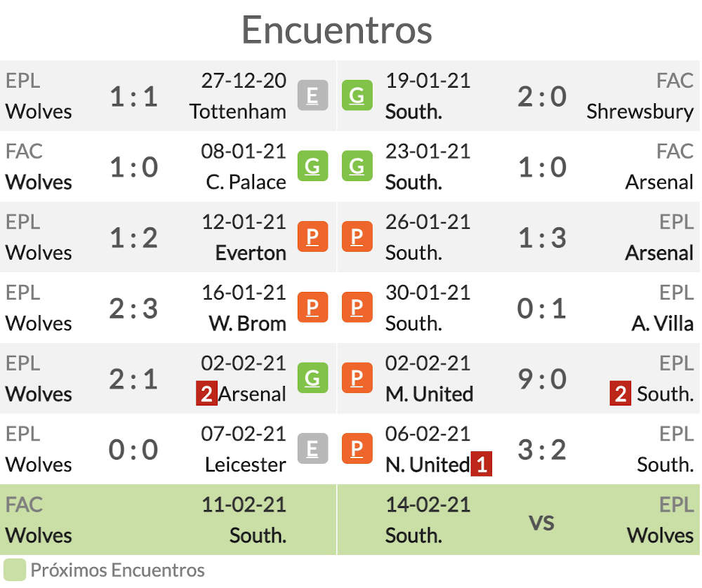
Task: Open the upcoming 14-02-21 South. vs Wolves fixture
Action: coord(519,520)
